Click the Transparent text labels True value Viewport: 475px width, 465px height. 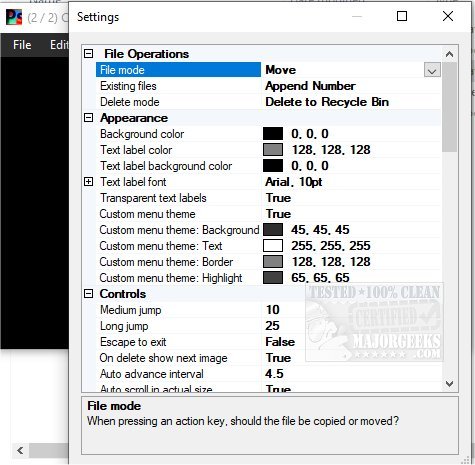tap(278, 198)
